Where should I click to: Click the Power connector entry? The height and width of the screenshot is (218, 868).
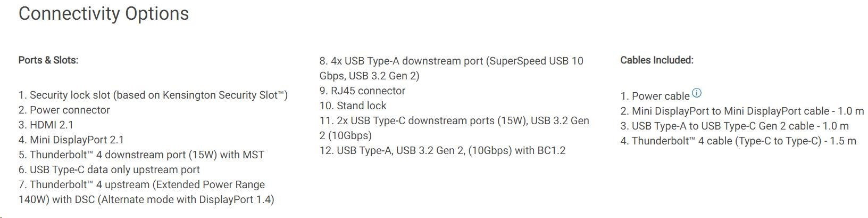point(64,110)
